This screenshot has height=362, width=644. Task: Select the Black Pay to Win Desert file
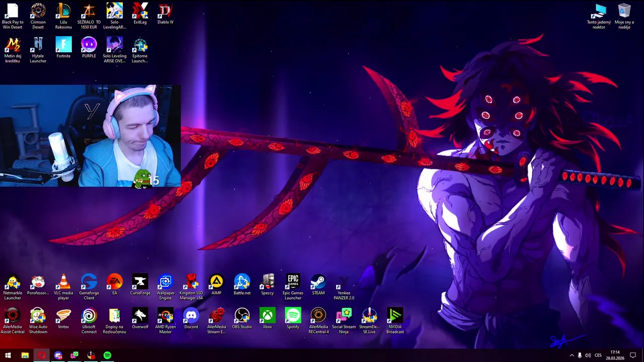[13, 16]
